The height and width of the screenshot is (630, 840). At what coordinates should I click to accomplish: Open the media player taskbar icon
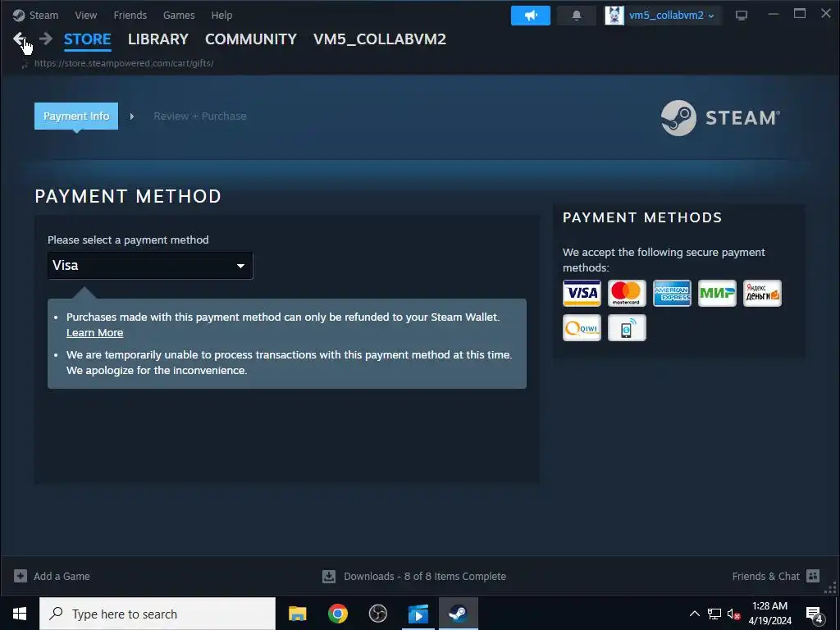pyautogui.click(x=418, y=614)
